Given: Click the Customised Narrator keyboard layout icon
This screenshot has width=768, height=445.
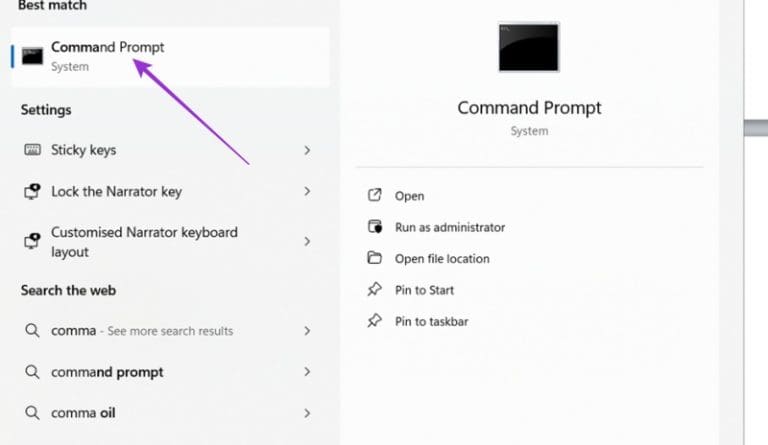Looking at the screenshot, I should [x=32, y=241].
